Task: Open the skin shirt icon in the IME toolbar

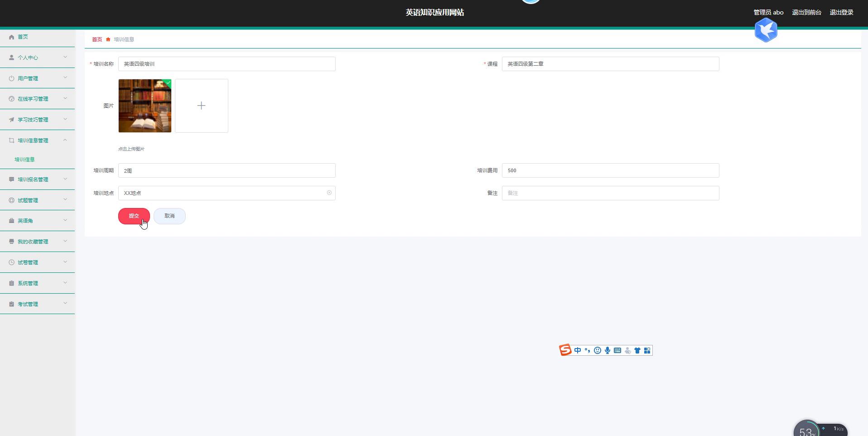Action: tap(637, 350)
